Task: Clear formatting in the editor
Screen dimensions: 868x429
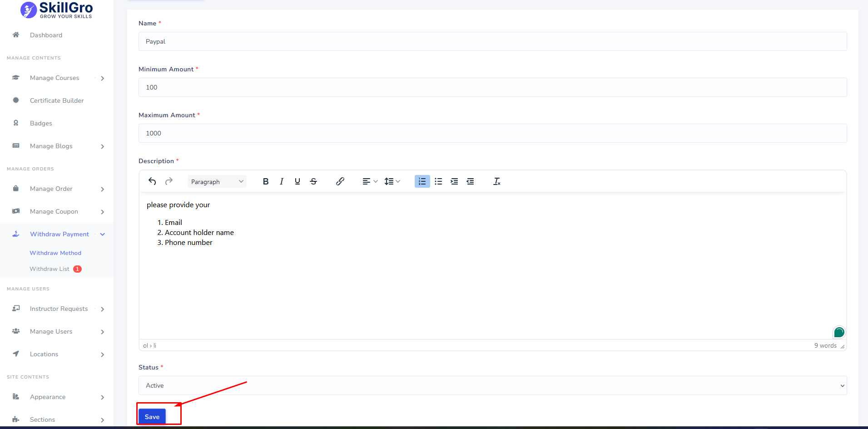Action: tap(497, 181)
